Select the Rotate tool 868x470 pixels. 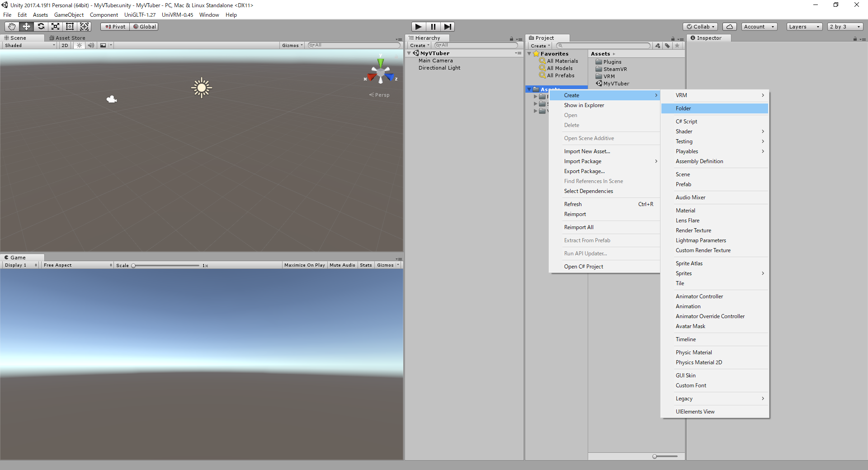pos(41,27)
